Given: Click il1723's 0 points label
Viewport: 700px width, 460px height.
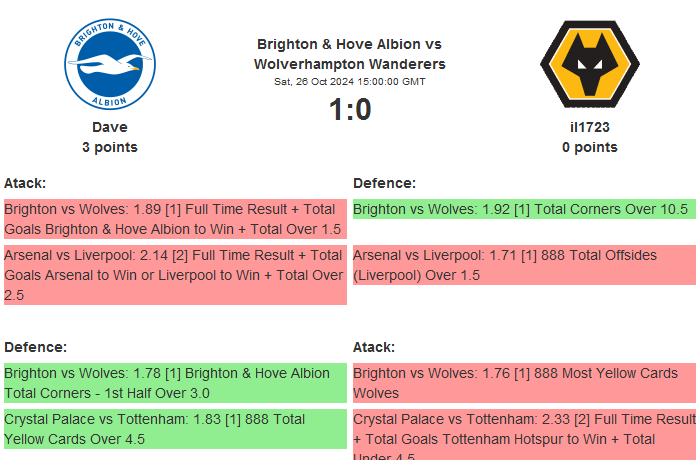Looking at the screenshot, I should point(589,147).
